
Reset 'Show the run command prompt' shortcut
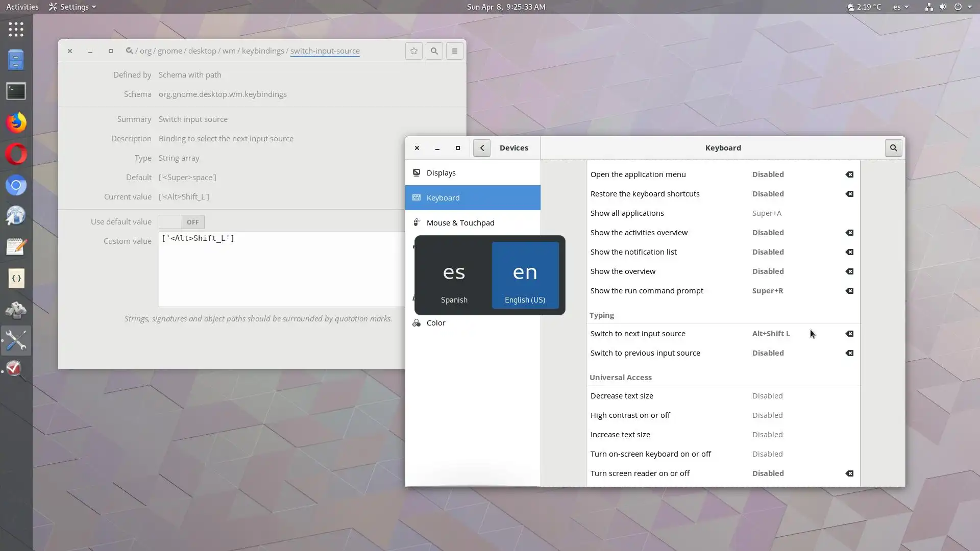coord(849,291)
